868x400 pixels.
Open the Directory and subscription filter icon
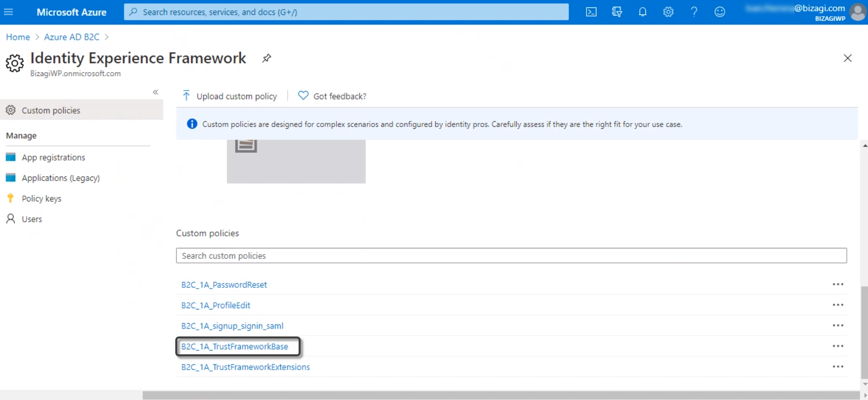point(617,12)
